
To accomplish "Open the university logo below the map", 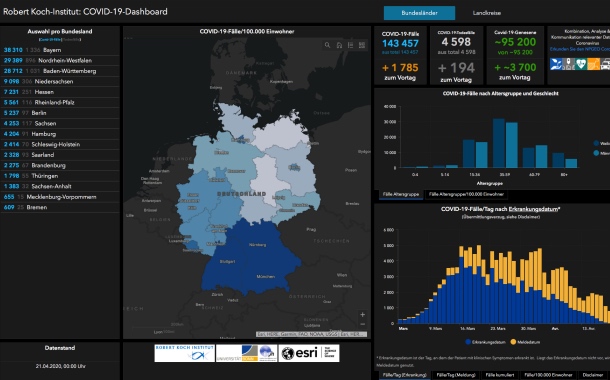I will click(247, 353).
